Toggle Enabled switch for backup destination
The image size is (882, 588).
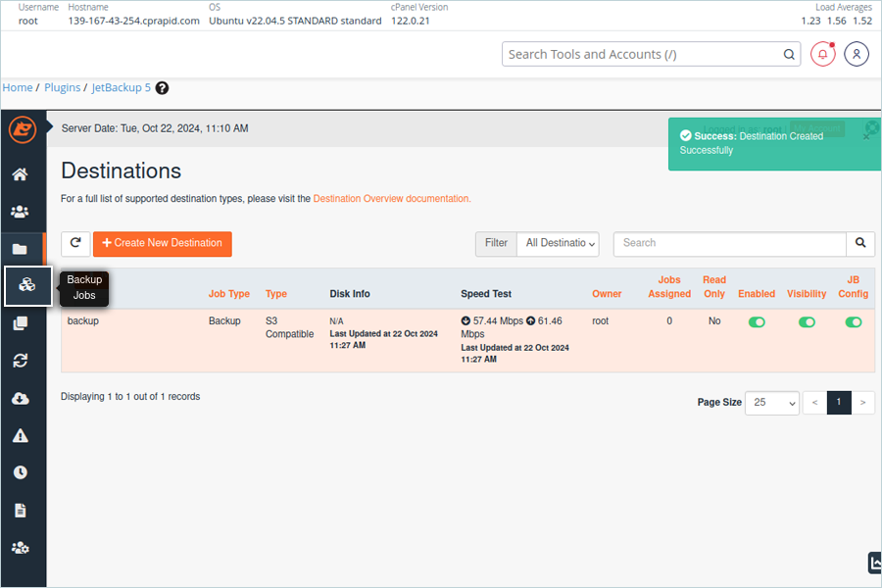757,321
